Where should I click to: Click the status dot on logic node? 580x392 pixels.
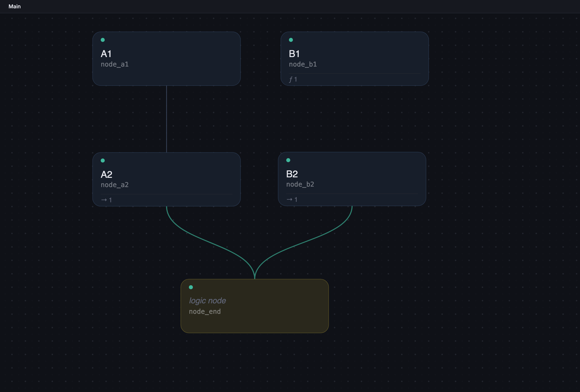coord(191,287)
